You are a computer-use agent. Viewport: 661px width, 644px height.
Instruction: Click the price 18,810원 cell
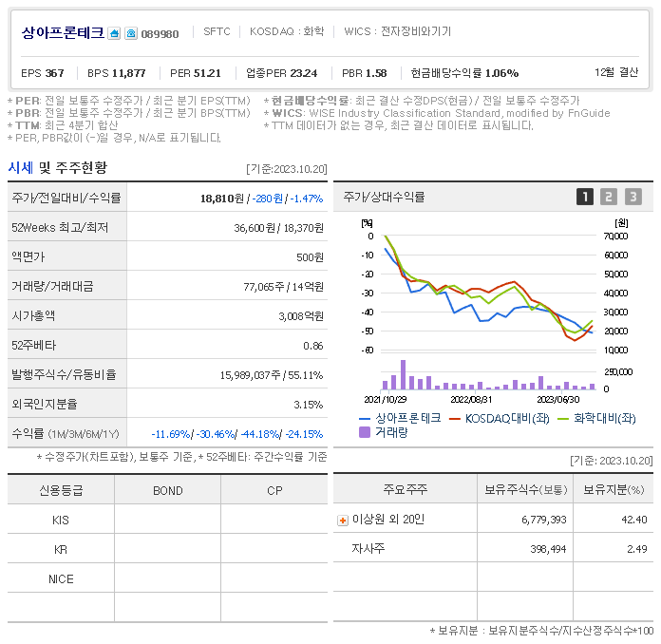[221, 199]
